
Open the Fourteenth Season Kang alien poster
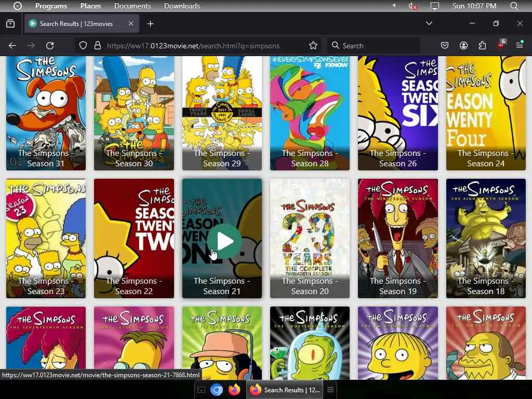[310, 343]
